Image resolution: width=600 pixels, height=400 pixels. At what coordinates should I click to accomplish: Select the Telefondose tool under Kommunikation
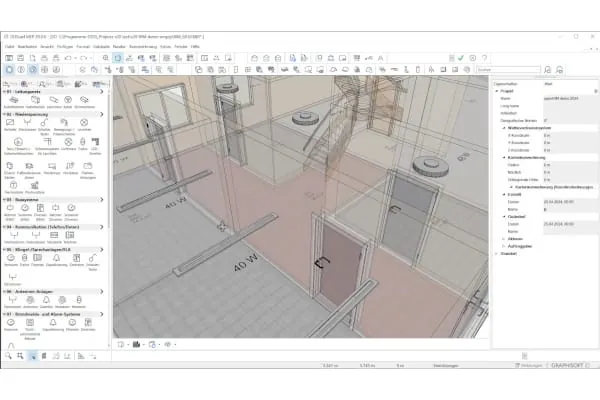coord(14,235)
